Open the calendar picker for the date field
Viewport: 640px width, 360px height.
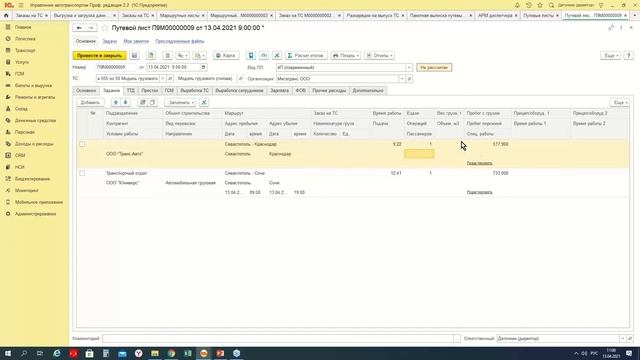pyautogui.click(x=204, y=67)
